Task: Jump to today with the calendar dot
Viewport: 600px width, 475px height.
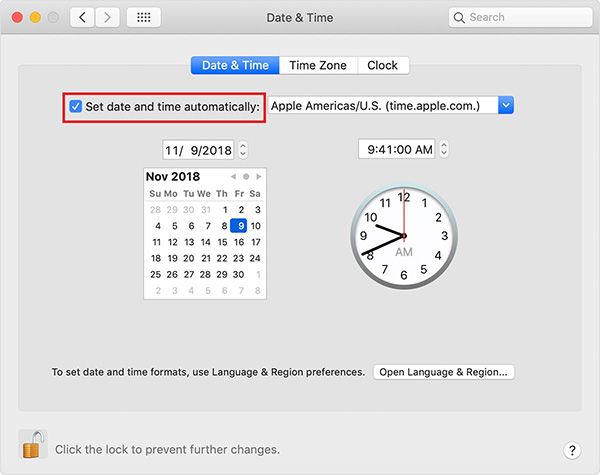Action: pyautogui.click(x=246, y=176)
